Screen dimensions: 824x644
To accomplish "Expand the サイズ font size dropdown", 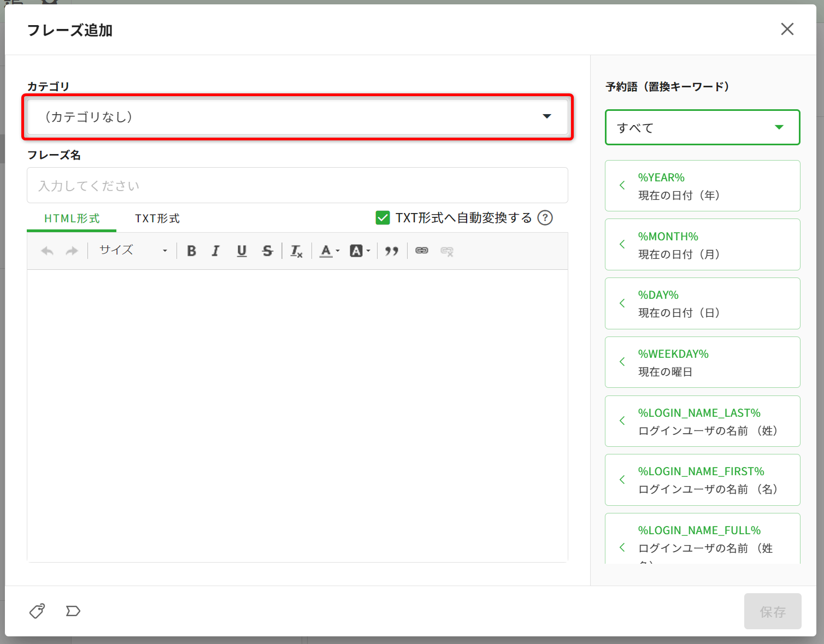I will point(133,251).
